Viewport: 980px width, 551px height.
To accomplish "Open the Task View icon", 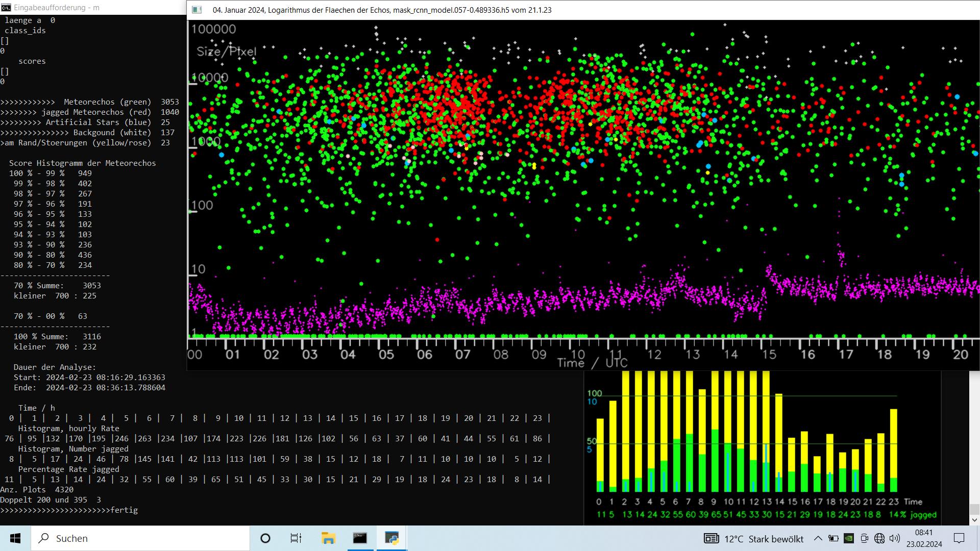I will [x=296, y=538].
